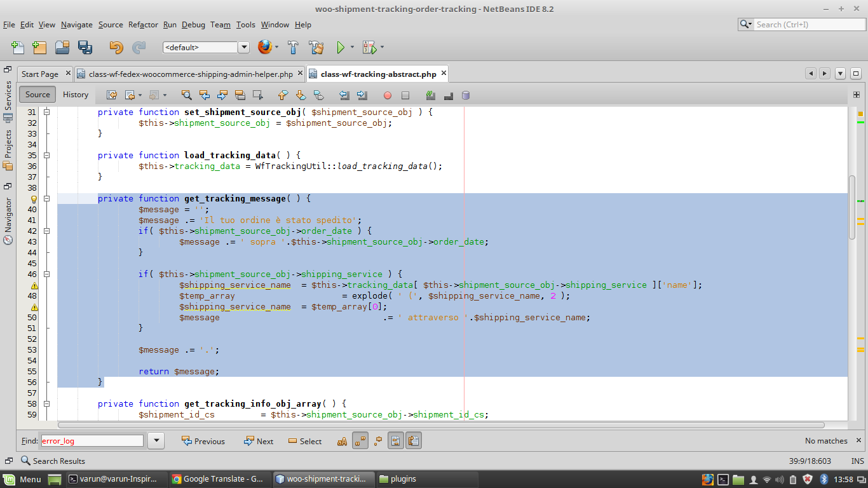The height and width of the screenshot is (488, 868).
Task: Toggle Whole Words option in find bar
Action: (360, 441)
